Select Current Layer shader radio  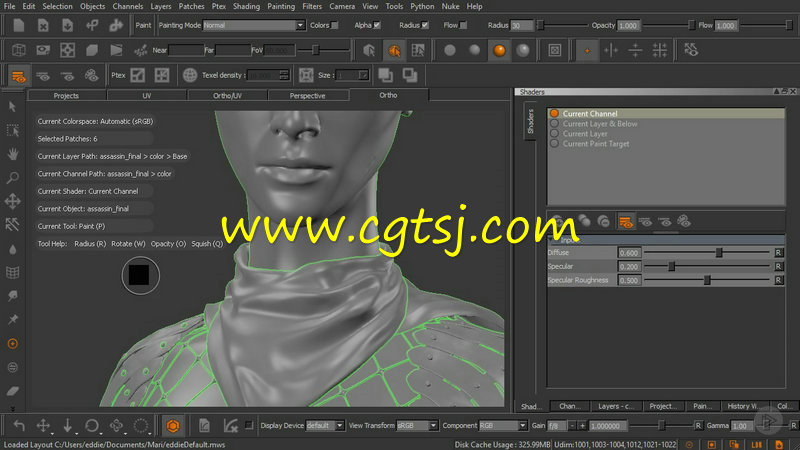click(x=554, y=134)
